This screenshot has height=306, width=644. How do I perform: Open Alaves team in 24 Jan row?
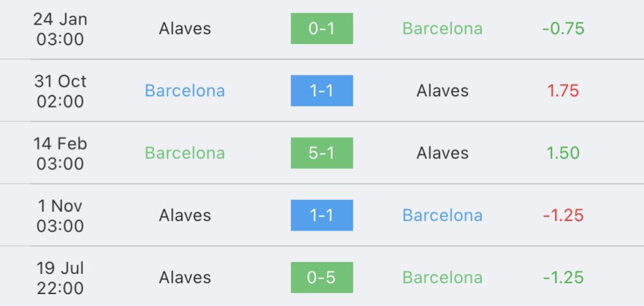(185, 28)
